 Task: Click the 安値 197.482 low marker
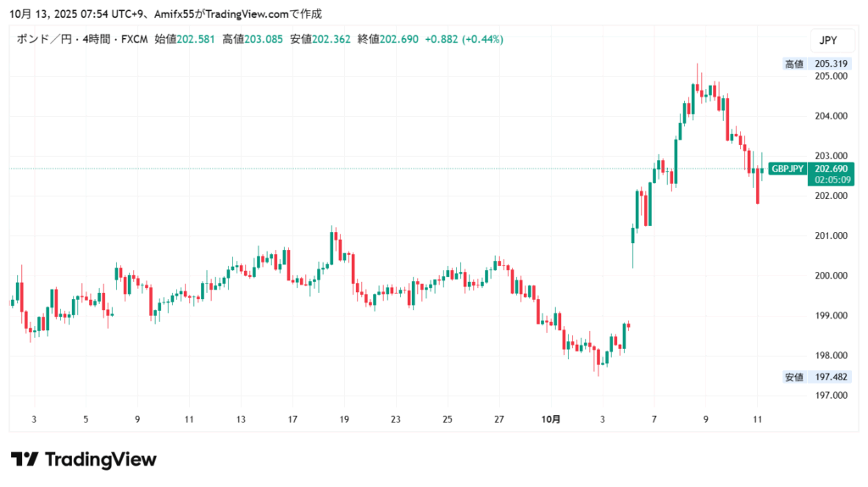click(816, 377)
